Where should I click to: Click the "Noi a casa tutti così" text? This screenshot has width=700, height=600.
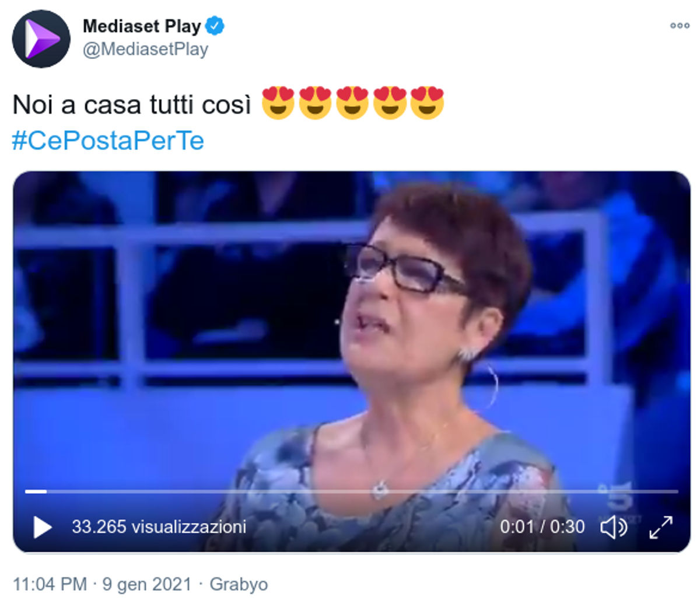point(132,105)
